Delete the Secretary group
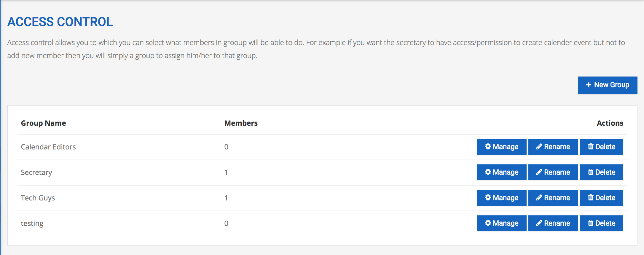The image size is (644, 255). click(x=601, y=172)
